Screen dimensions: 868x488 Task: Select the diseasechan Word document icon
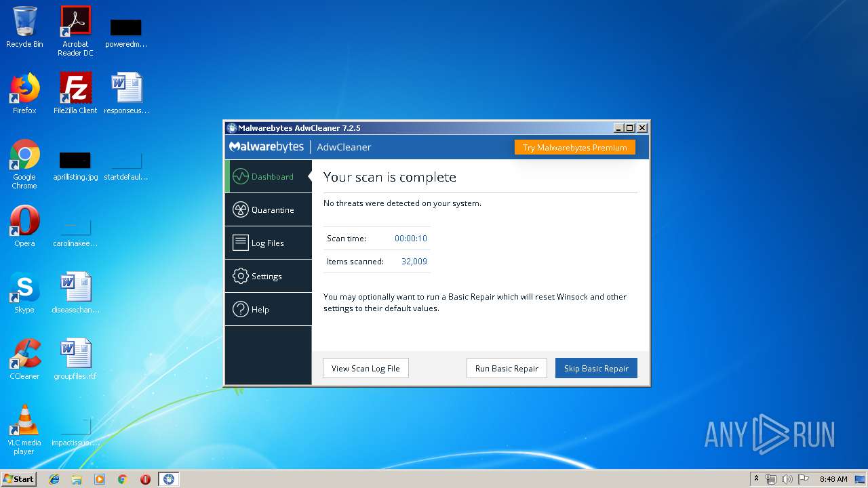pyautogui.click(x=75, y=293)
